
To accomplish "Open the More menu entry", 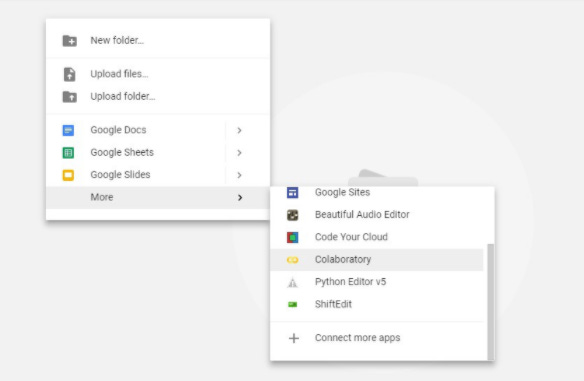I will click(x=158, y=197).
